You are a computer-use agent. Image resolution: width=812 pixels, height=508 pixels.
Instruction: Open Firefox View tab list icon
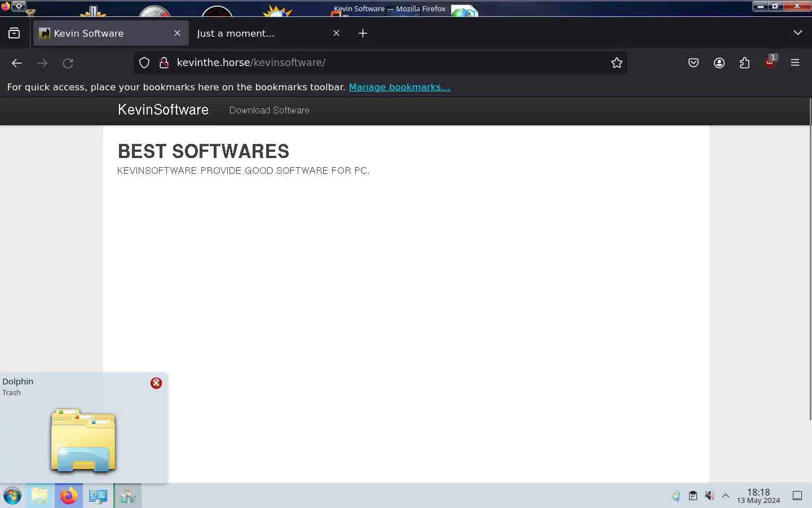14,33
